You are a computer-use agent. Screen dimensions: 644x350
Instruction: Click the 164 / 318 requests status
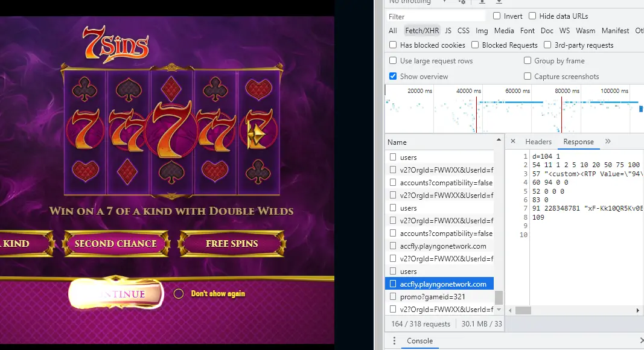(x=421, y=323)
